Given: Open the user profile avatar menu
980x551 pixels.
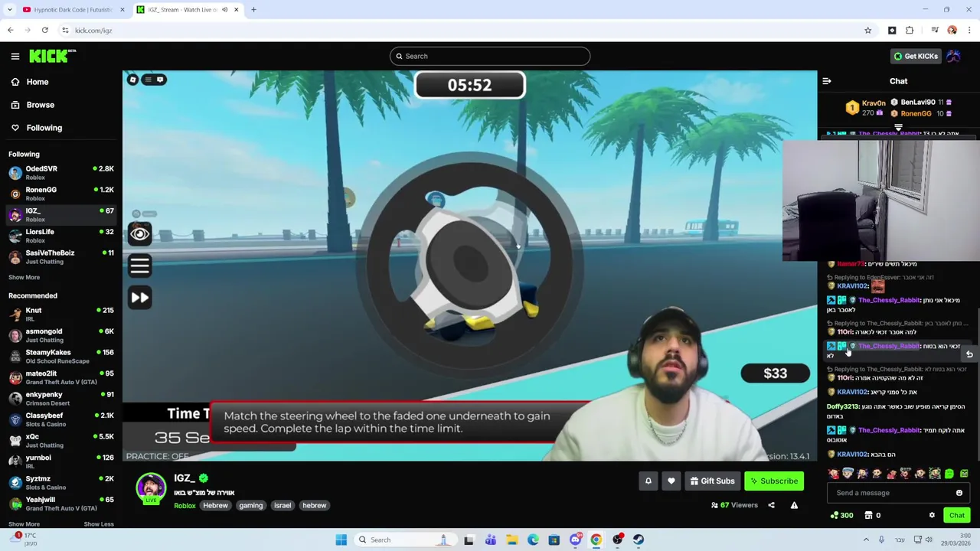Looking at the screenshot, I should 953,56.
